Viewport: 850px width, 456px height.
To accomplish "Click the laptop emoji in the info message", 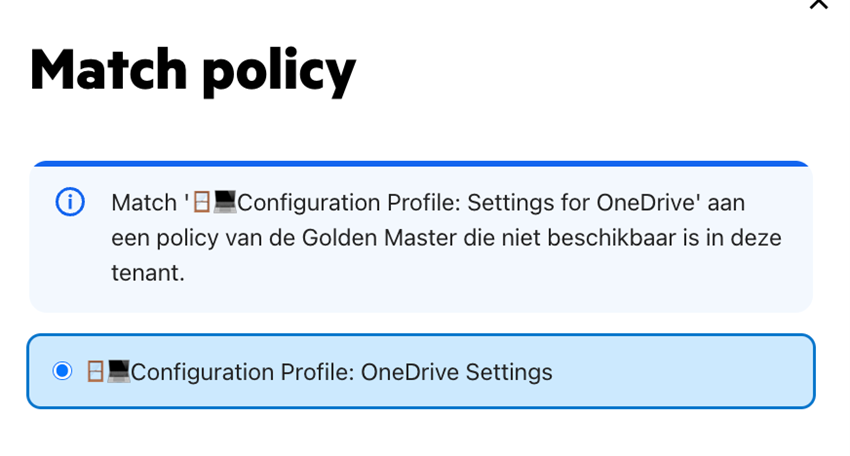I will pyautogui.click(x=224, y=202).
